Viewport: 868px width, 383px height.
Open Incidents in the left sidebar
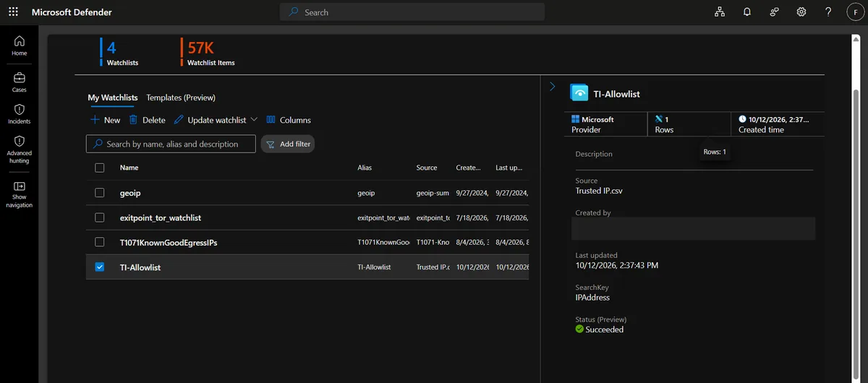pyautogui.click(x=20, y=113)
